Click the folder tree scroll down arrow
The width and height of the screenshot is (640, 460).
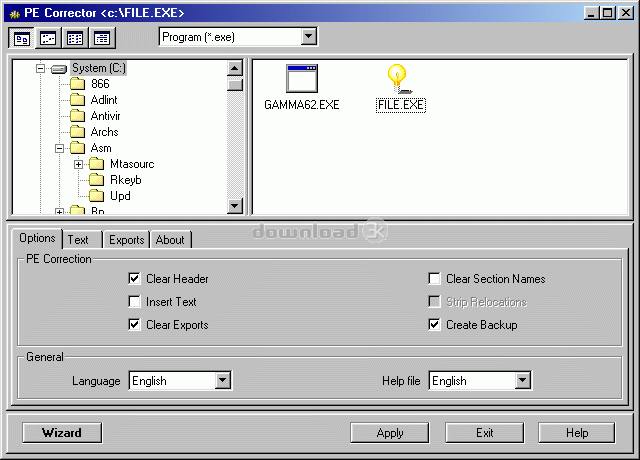[x=235, y=205]
